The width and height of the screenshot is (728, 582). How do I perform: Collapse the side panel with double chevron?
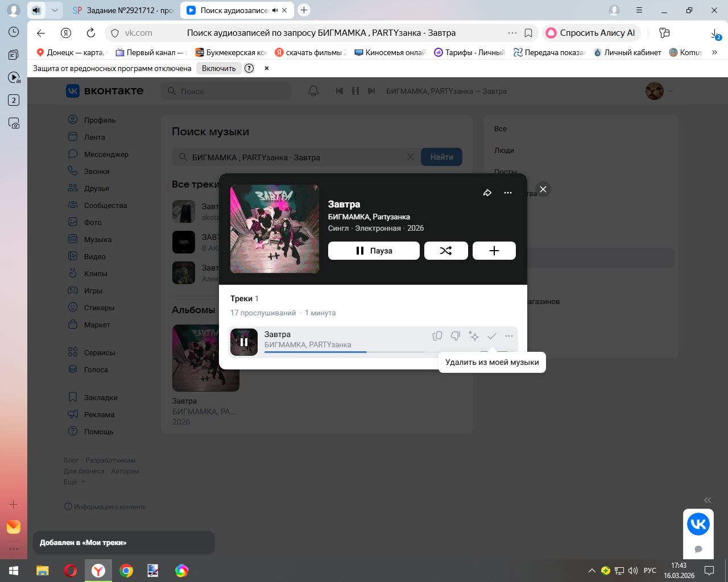click(x=708, y=500)
